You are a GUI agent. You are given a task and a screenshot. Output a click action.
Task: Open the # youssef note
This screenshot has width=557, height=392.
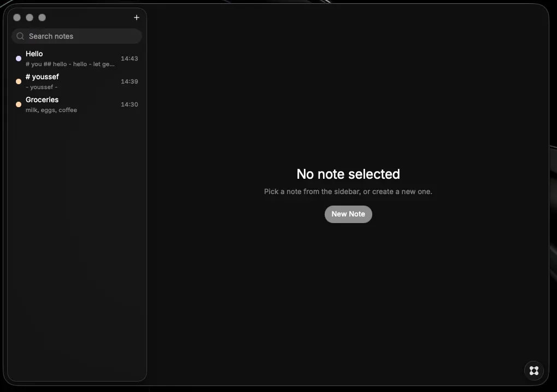tap(77, 81)
